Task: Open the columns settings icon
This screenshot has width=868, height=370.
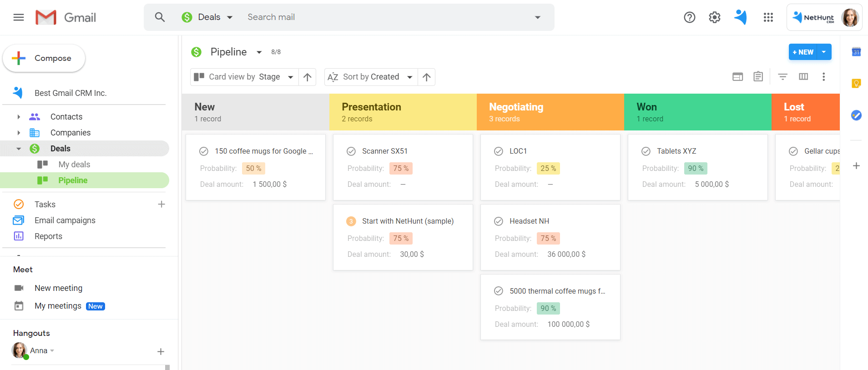Action: (x=803, y=77)
